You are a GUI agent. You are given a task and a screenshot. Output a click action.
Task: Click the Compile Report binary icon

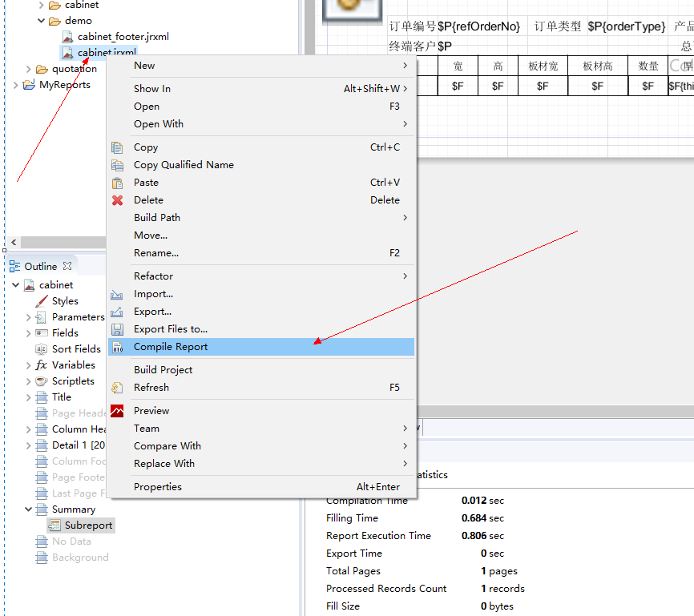point(117,348)
